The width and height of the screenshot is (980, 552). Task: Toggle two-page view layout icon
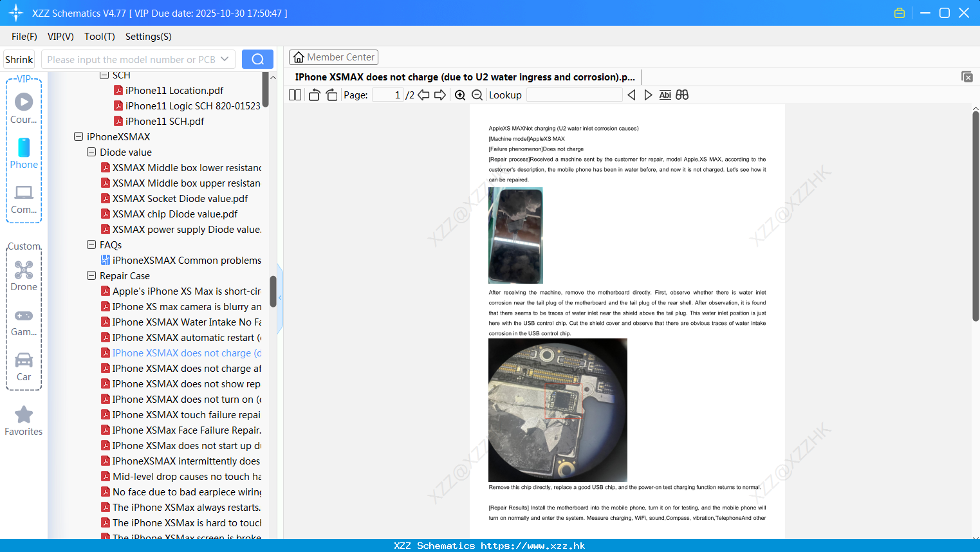point(295,95)
